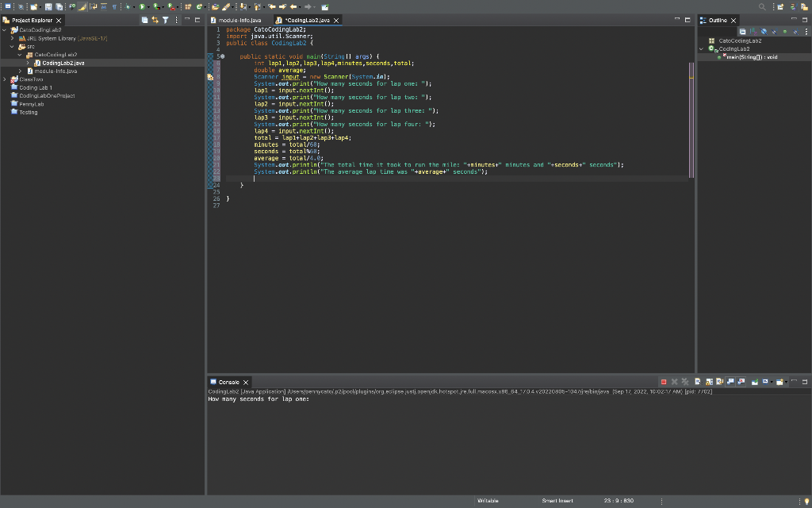The image size is (812, 508).
Task: Click Display Selected Console monitor icon
Action: coord(765,382)
